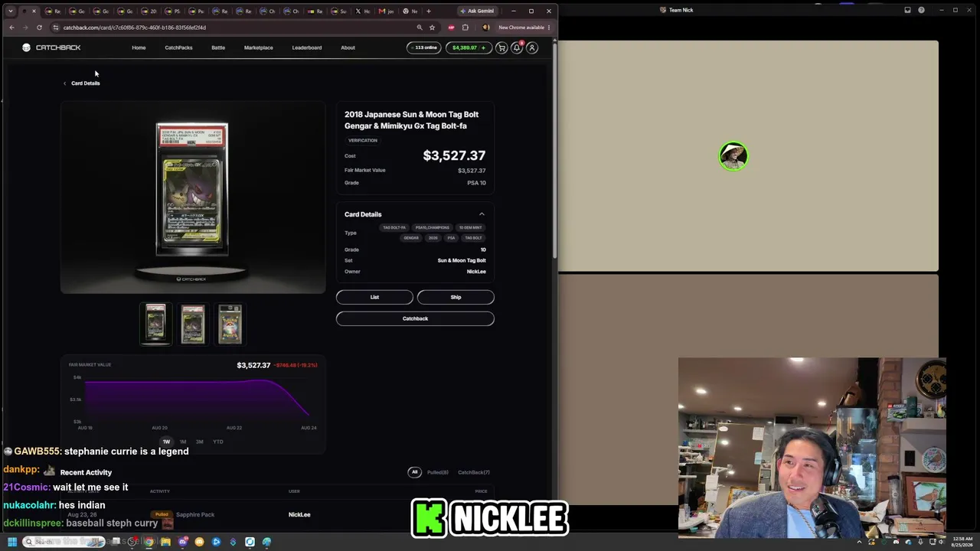Screen dimensions: 980x551
Task: Open Chrome extensions puzzle icon
Action: pos(465,28)
